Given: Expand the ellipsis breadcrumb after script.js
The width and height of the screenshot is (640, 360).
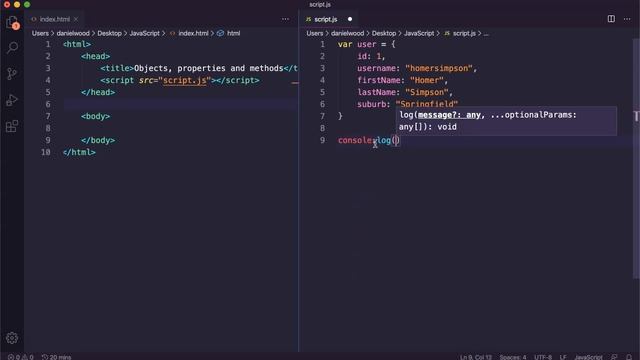Looking at the screenshot, I should [486, 33].
